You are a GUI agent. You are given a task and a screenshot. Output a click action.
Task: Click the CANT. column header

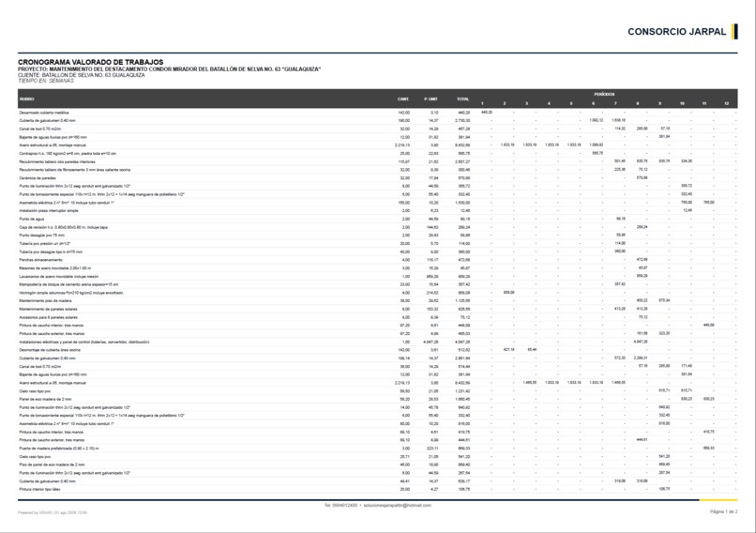pos(403,99)
